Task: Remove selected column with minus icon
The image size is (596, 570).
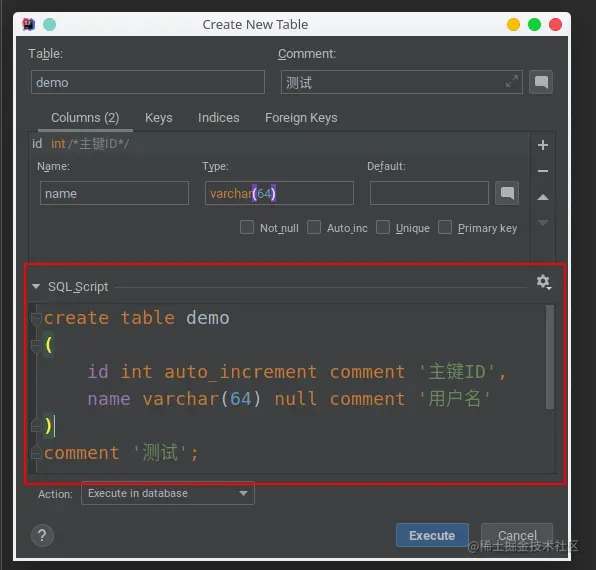Action: [x=543, y=171]
